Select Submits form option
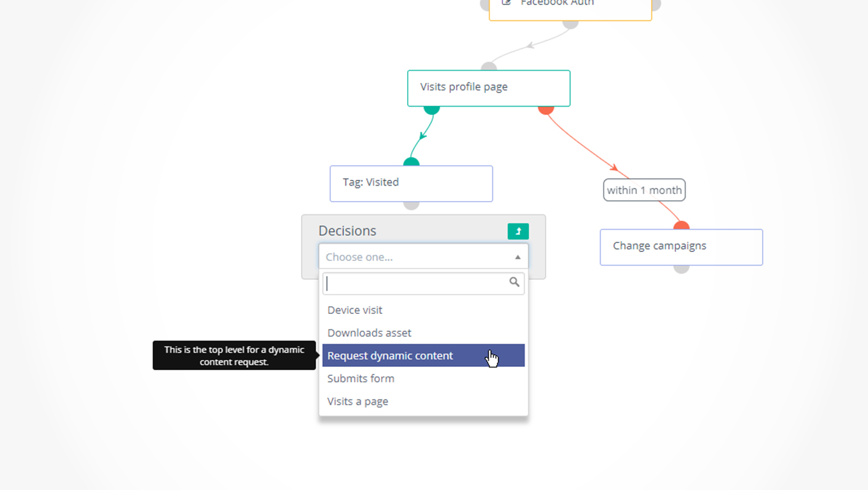The image size is (868, 490). (424, 378)
